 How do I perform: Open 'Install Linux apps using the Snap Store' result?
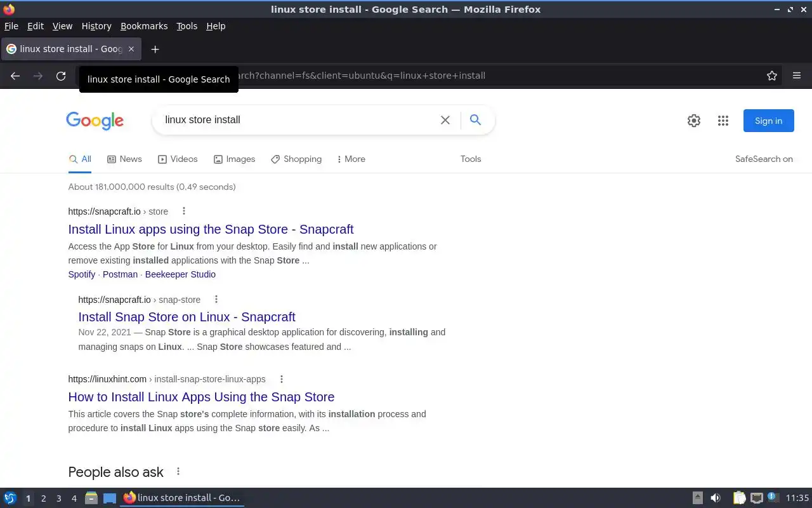tap(211, 229)
